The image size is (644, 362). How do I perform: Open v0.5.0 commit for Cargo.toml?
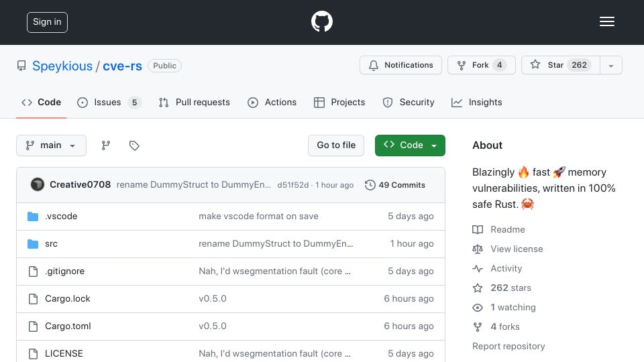(213, 326)
